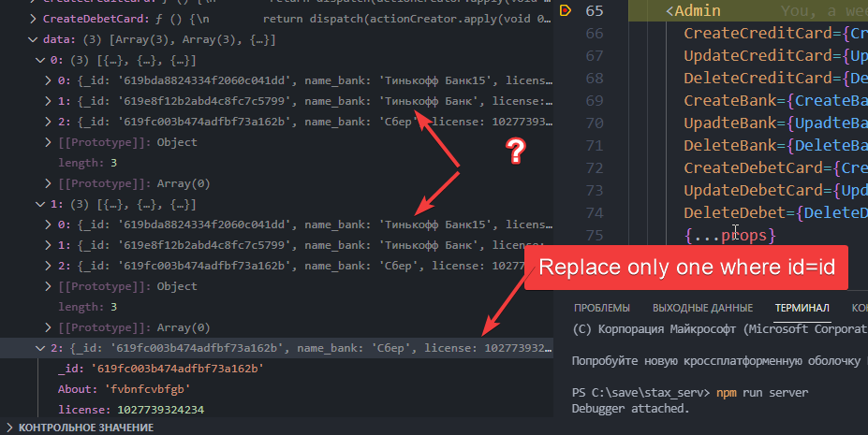The width and height of the screenshot is (868, 435).
Task: Expand [[Prototype]]: Object under the first nested array
Action: coord(48,142)
